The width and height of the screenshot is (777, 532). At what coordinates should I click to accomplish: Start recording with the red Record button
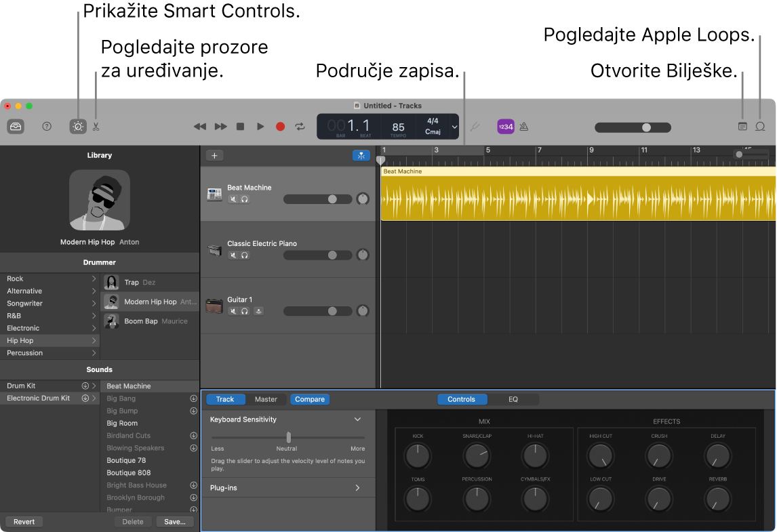point(280,127)
